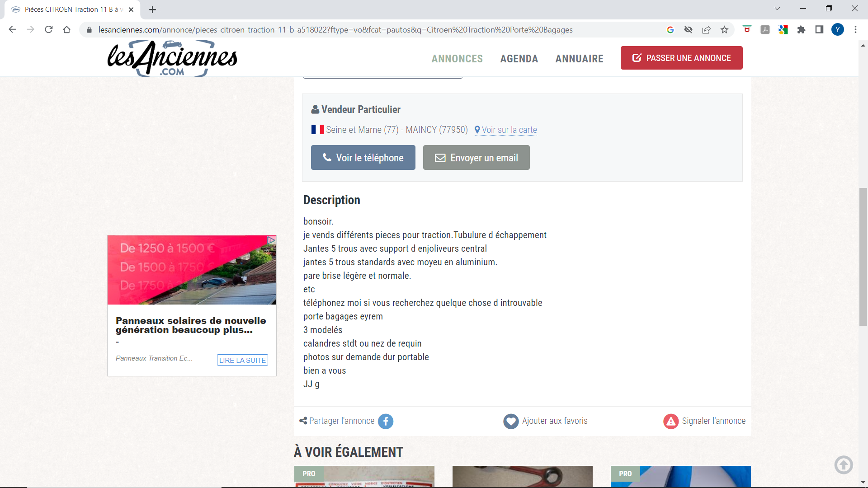Image resolution: width=868 pixels, height=488 pixels.
Task: Click the scroll-to-top arrow icon
Action: click(x=843, y=465)
